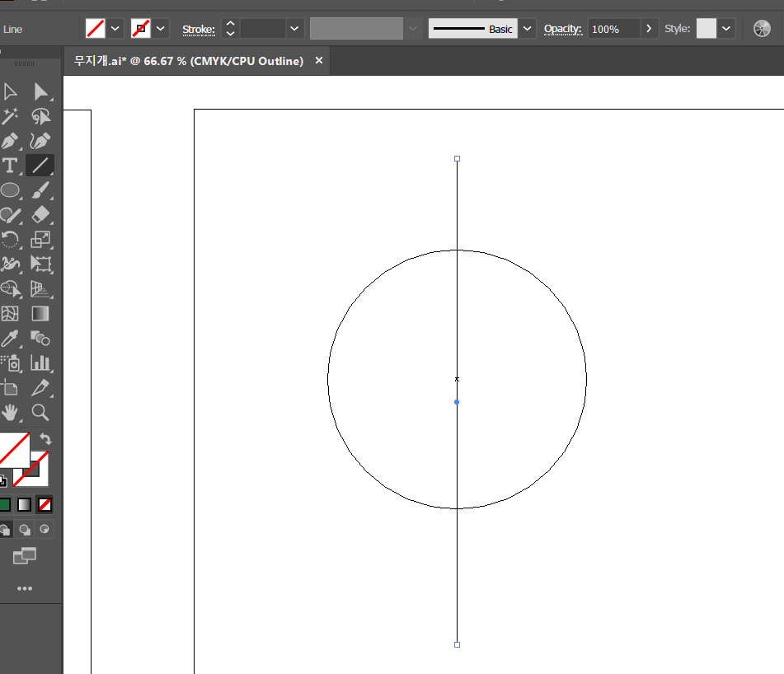Select the Line Segment tool
784x674 pixels.
pyautogui.click(x=40, y=166)
